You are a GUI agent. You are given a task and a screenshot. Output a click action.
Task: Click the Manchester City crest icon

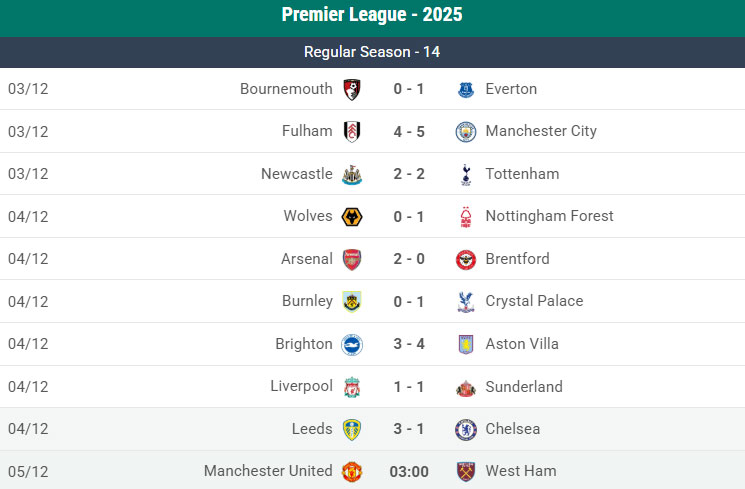[465, 131]
